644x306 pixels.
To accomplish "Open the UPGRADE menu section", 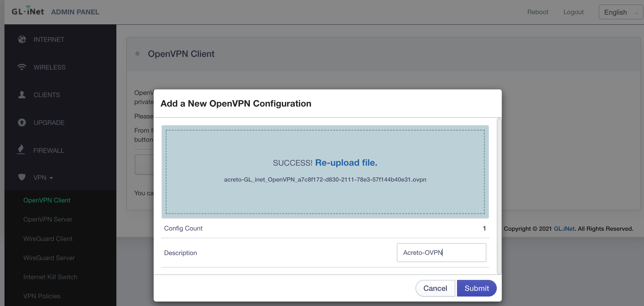I will pos(49,123).
